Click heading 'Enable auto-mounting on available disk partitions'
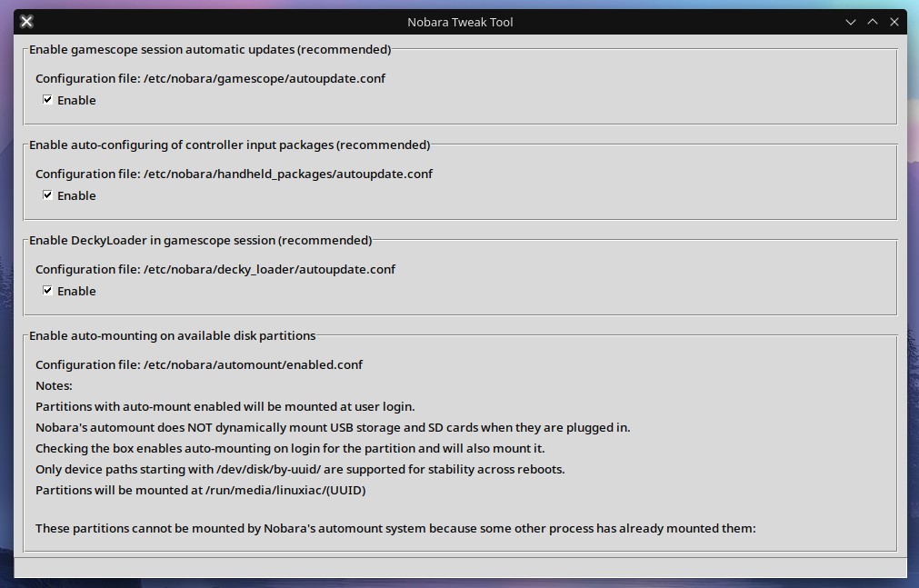 [173, 336]
